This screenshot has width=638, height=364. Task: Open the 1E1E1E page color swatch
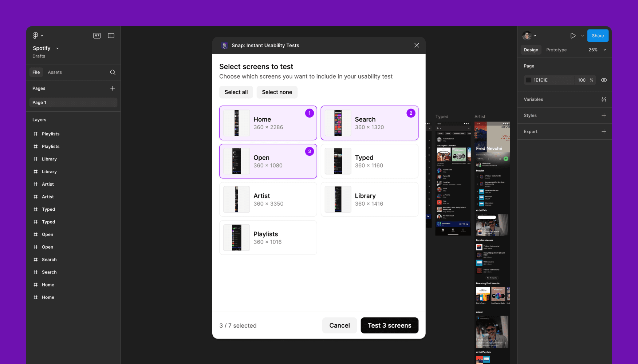(528, 80)
